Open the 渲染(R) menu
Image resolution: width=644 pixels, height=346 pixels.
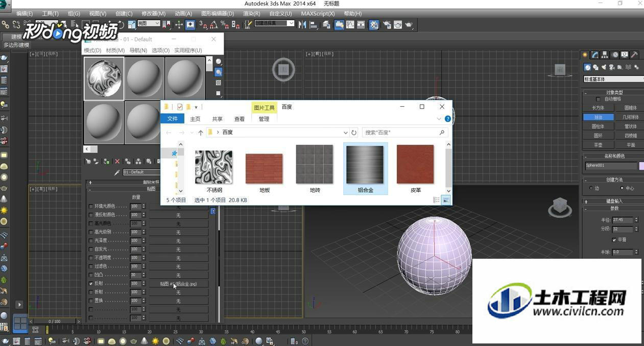pos(251,14)
